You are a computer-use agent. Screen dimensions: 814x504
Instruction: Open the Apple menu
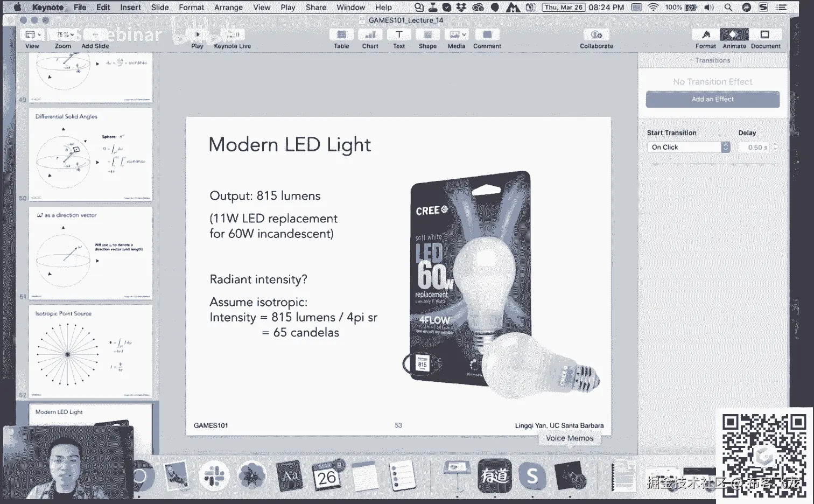tap(17, 7)
